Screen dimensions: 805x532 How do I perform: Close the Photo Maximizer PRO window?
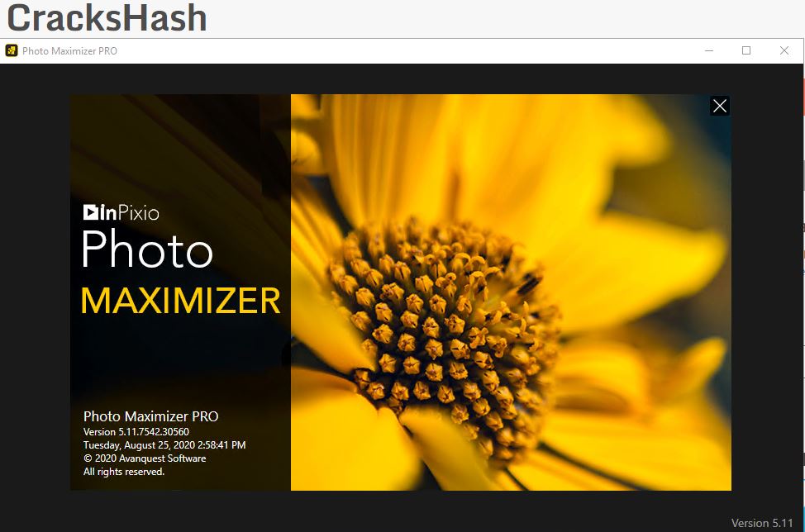pos(784,50)
